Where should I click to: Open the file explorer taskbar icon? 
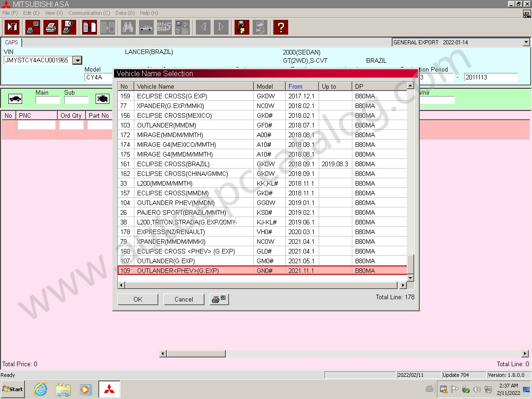[x=63, y=389]
